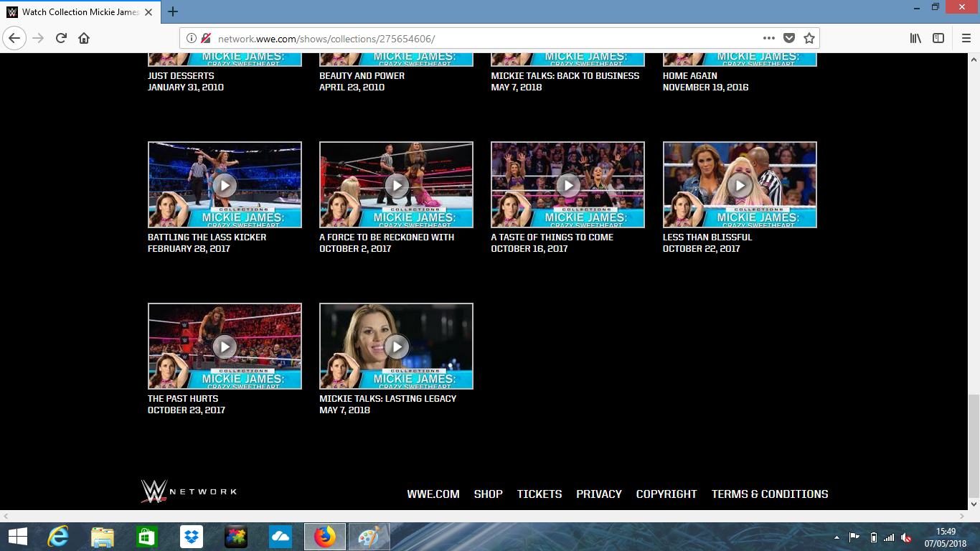Open the TICKETS footer link

click(x=540, y=494)
